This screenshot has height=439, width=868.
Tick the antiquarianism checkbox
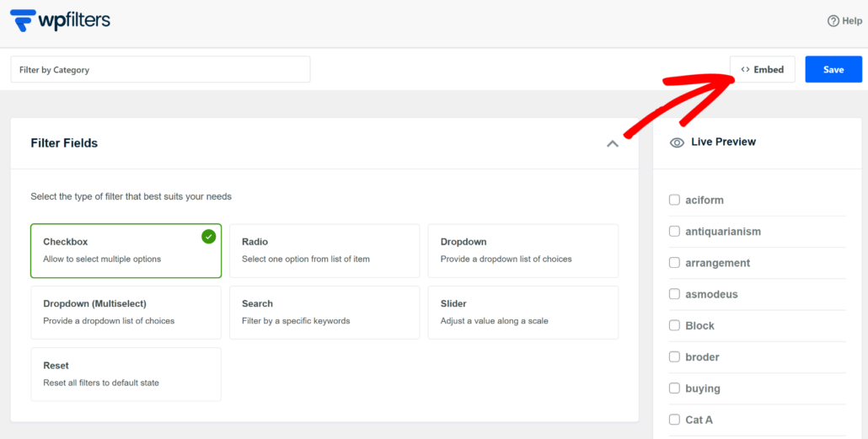[x=674, y=231]
